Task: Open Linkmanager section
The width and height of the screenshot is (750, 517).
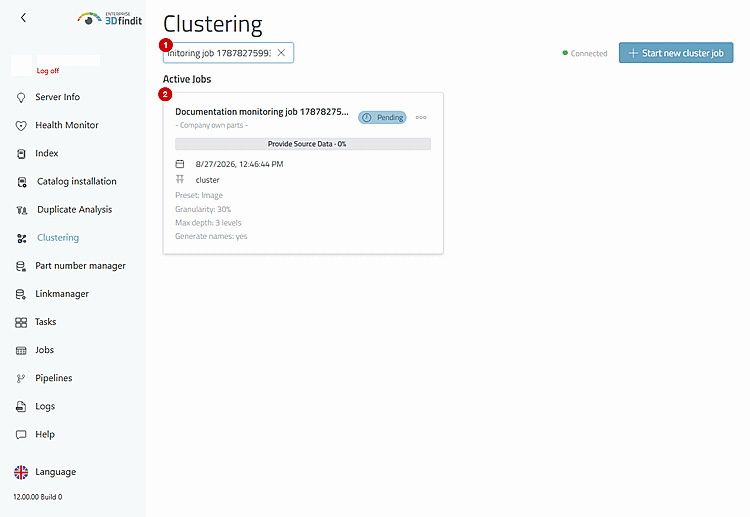Action: (62, 294)
